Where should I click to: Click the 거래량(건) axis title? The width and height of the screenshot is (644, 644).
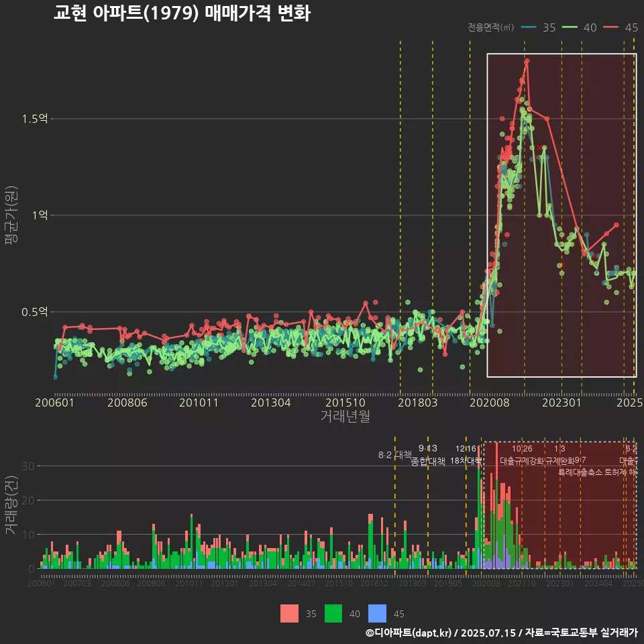click(11, 505)
